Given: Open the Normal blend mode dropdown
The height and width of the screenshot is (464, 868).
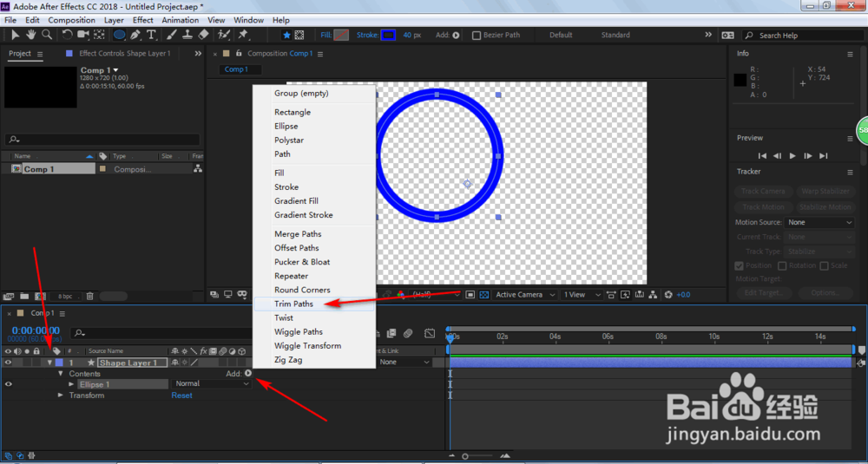Looking at the screenshot, I should (212, 384).
